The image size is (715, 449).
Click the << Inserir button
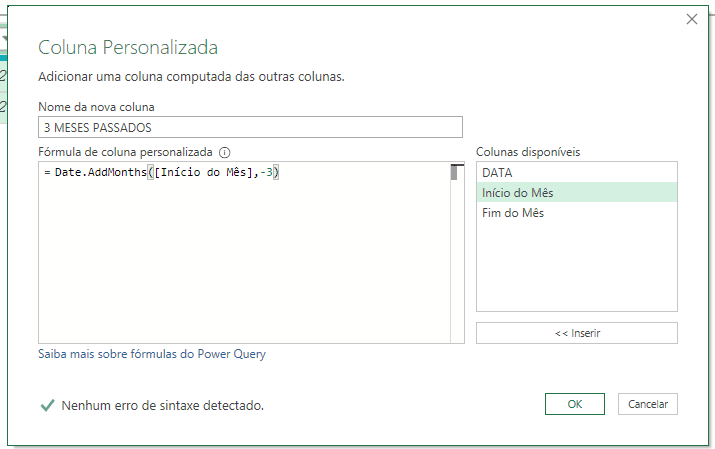pos(577,333)
